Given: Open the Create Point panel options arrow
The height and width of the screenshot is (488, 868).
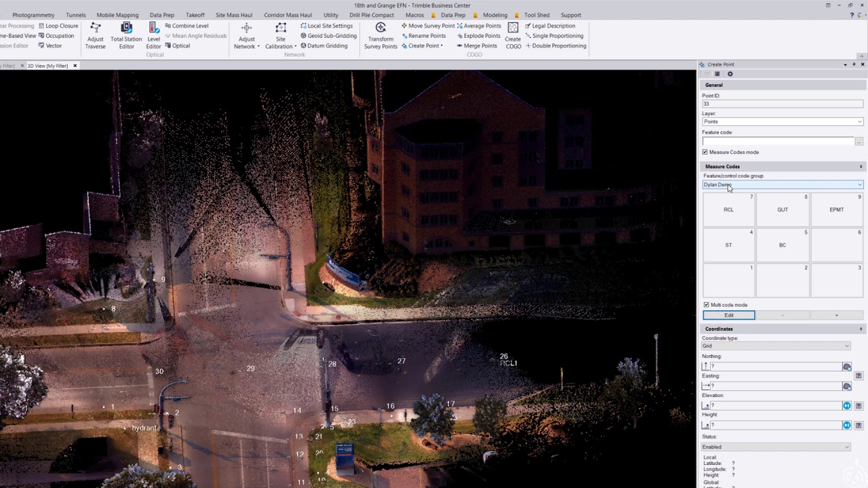Looking at the screenshot, I should coord(845,64).
